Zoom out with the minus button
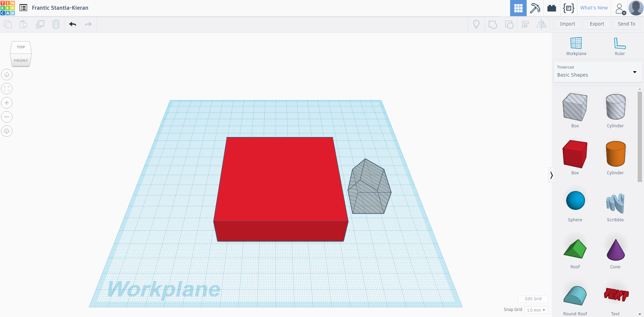Viewport: 644px width, 317px height. (7, 117)
